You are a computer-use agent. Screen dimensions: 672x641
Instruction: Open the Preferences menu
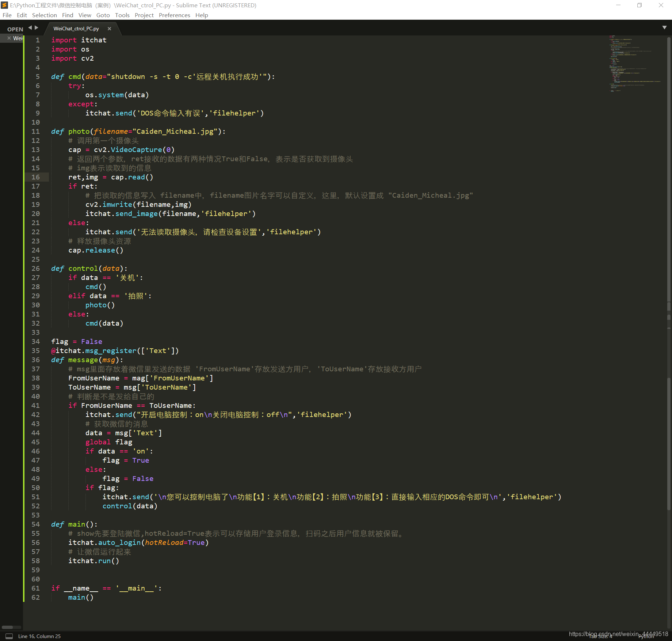coord(175,15)
